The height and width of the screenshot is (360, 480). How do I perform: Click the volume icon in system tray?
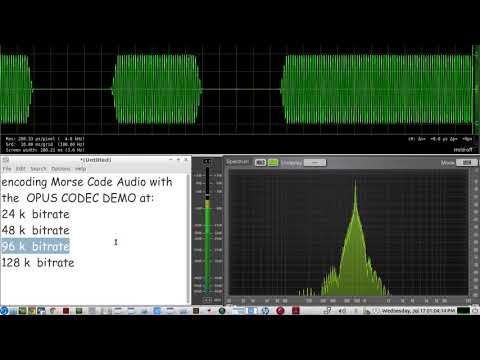[342, 311]
